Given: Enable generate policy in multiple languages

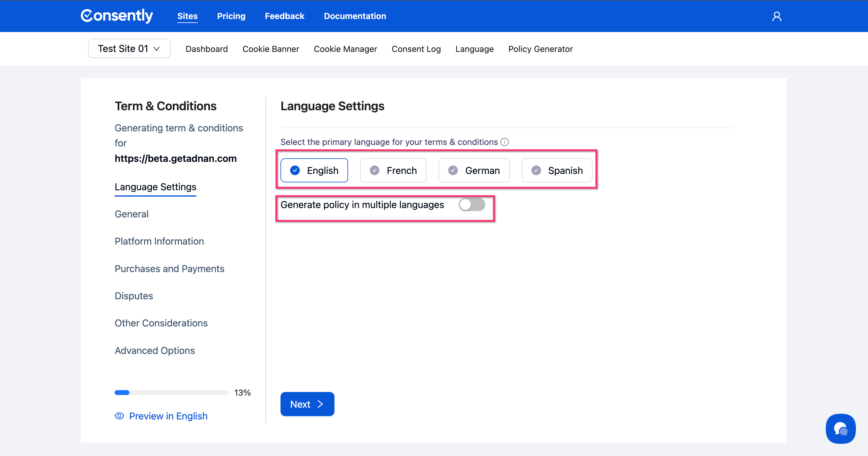Looking at the screenshot, I should (x=472, y=205).
